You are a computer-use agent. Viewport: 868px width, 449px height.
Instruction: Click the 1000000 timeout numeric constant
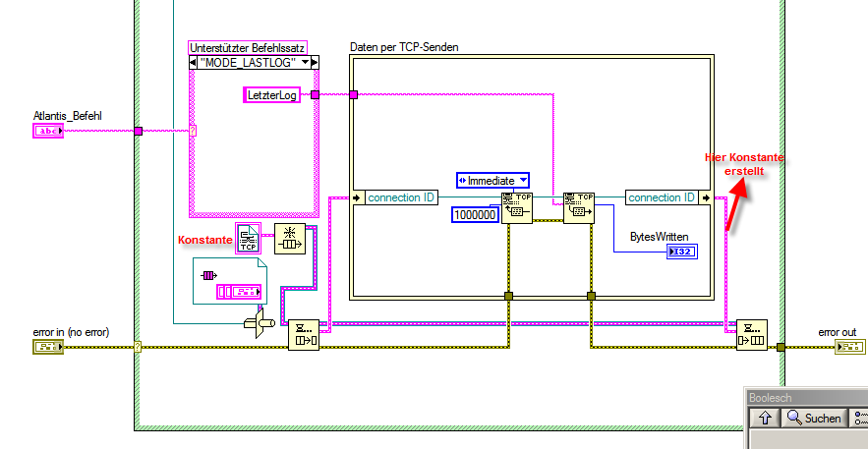tap(476, 214)
